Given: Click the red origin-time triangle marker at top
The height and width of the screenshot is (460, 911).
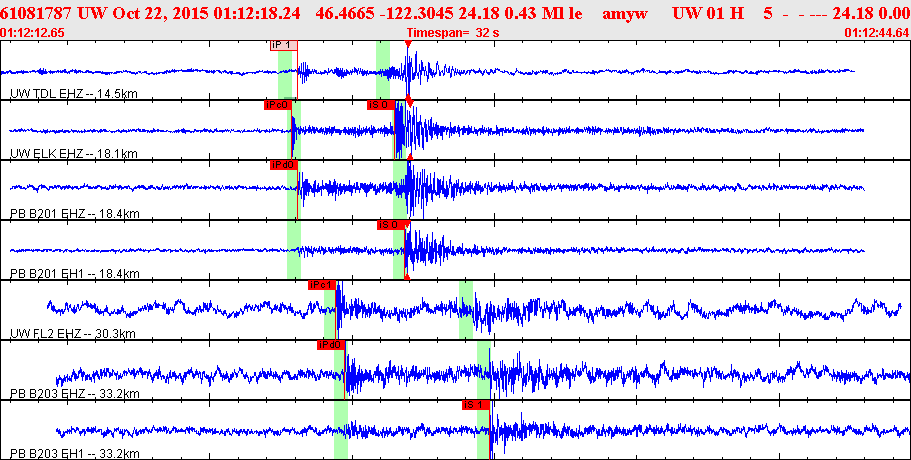Looking at the screenshot, I should pyautogui.click(x=408, y=44).
